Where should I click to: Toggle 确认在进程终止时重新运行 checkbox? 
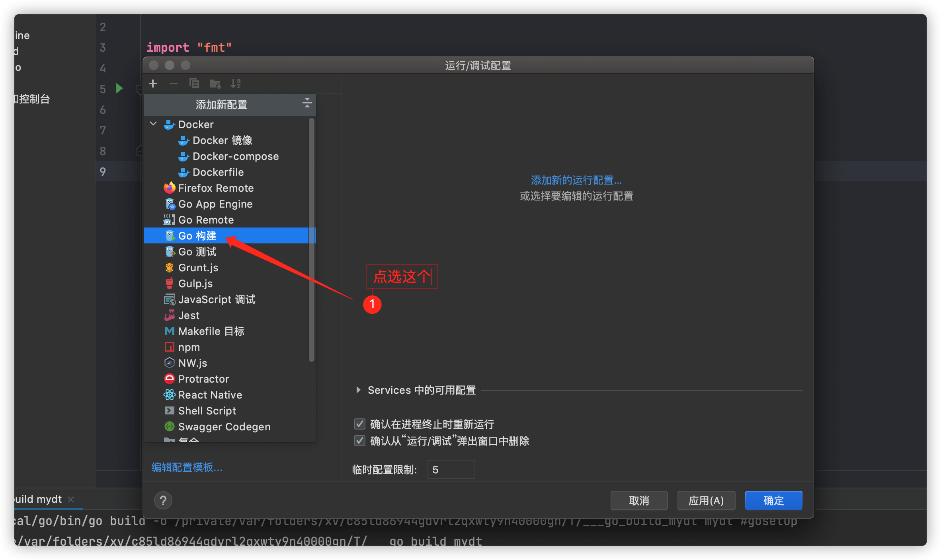coord(360,424)
